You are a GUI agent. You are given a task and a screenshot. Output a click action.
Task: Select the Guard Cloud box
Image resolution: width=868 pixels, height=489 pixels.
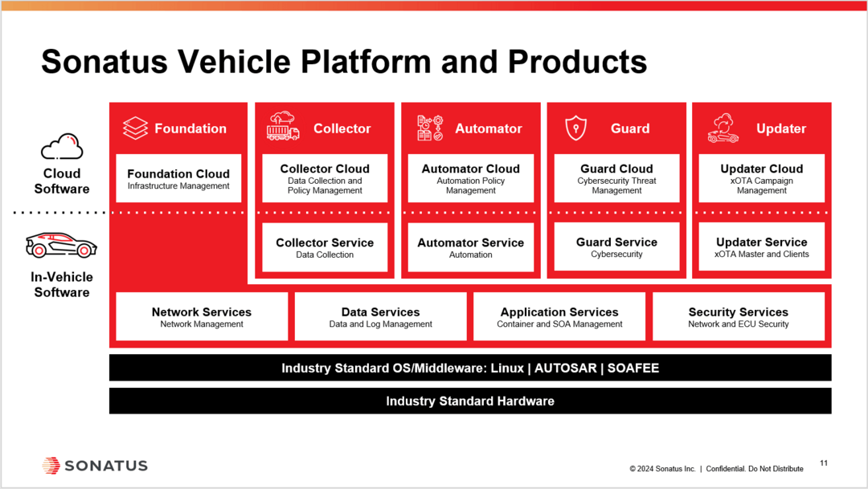coord(616,178)
